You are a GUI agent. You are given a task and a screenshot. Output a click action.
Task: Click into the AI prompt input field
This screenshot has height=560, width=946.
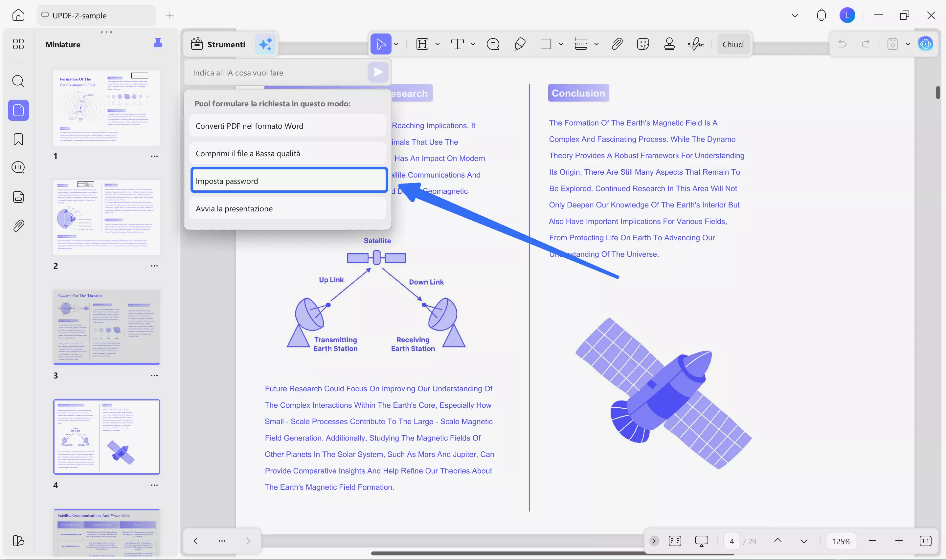pyautogui.click(x=278, y=73)
